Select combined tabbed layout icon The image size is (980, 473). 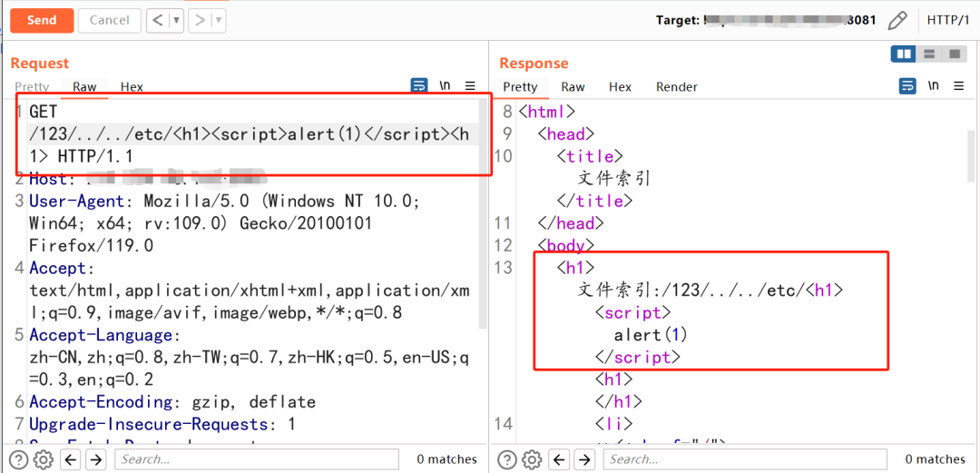954,54
